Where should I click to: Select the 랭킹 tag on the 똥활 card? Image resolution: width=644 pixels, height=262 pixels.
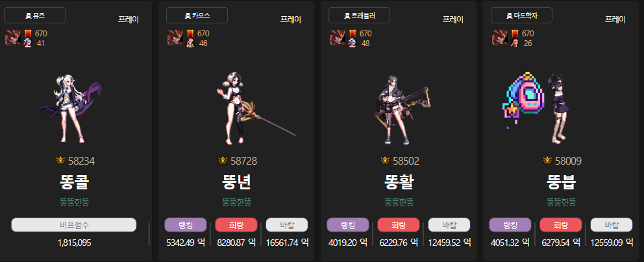[348, 224]
